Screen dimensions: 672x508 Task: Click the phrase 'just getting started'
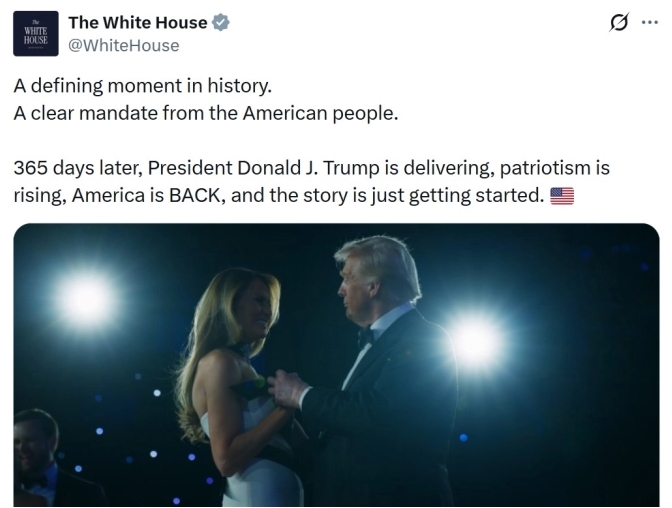pos(477,195)
